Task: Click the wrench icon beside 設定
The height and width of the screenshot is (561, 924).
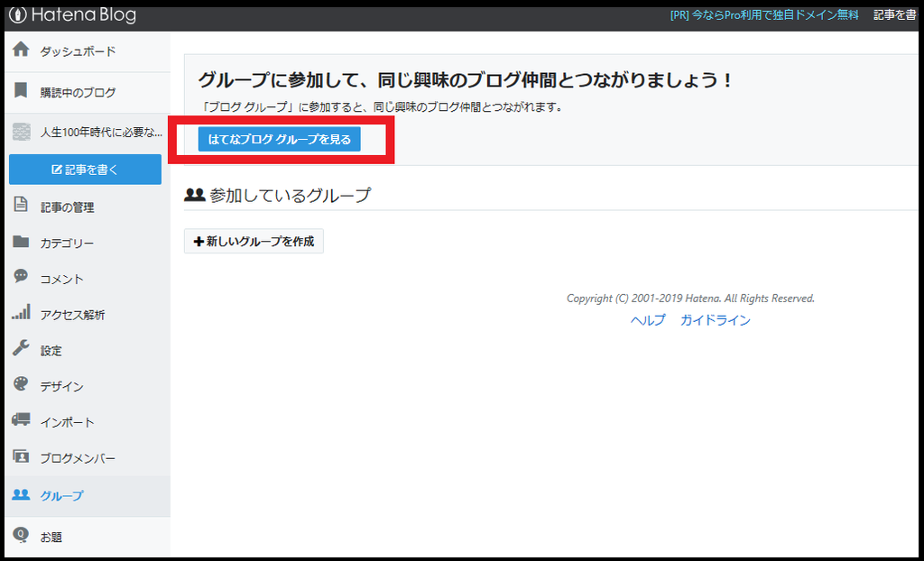Action: pos(21,348)
